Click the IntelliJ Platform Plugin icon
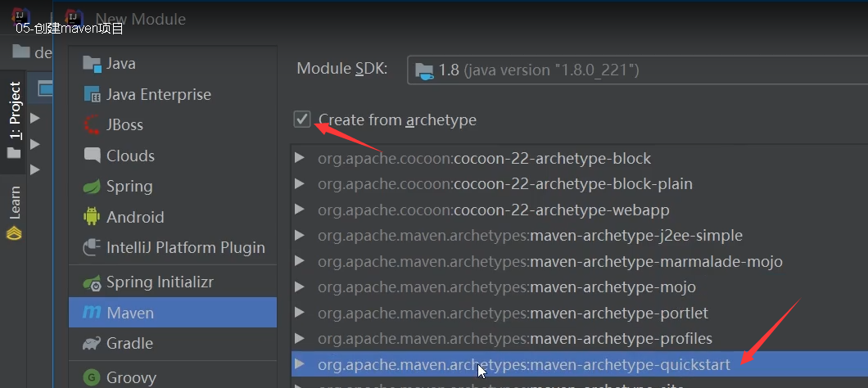Screen dimensions: 868x388 coord(92,247)
